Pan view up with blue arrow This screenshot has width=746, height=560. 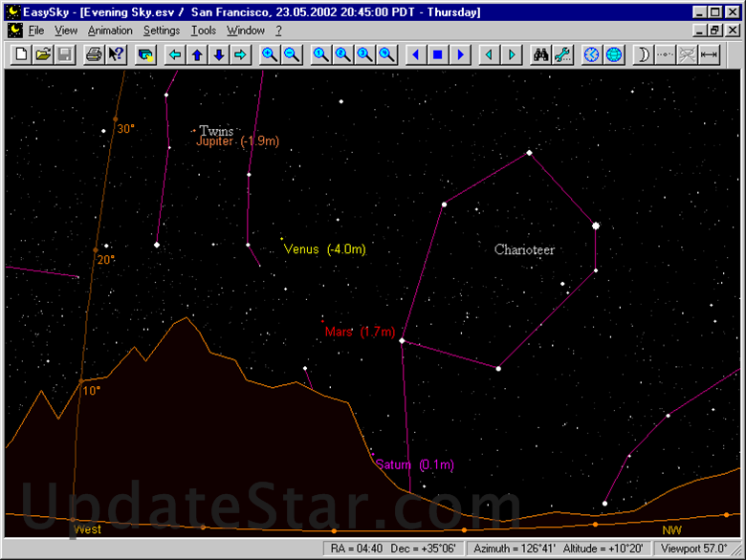(x=197, y=55)
